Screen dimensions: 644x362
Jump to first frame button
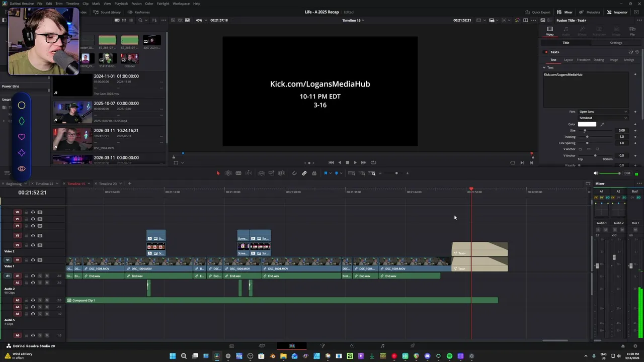[x=331, y=162]
